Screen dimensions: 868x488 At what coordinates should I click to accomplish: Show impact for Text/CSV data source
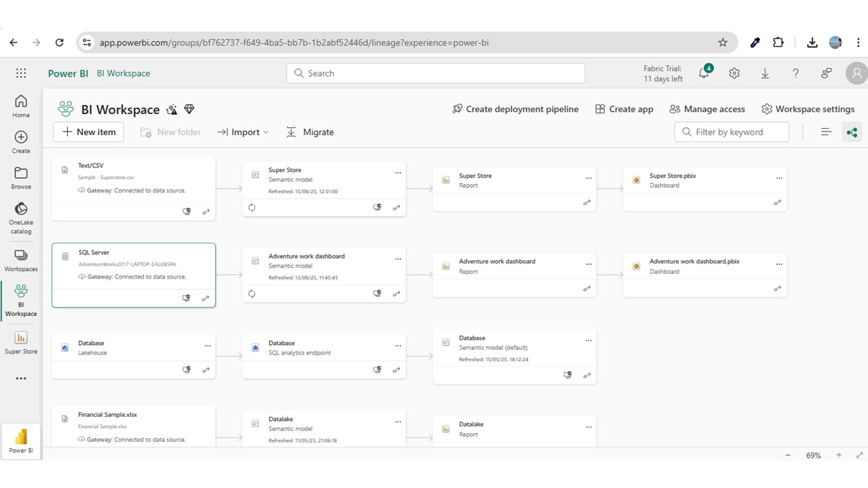coord(187,211)
